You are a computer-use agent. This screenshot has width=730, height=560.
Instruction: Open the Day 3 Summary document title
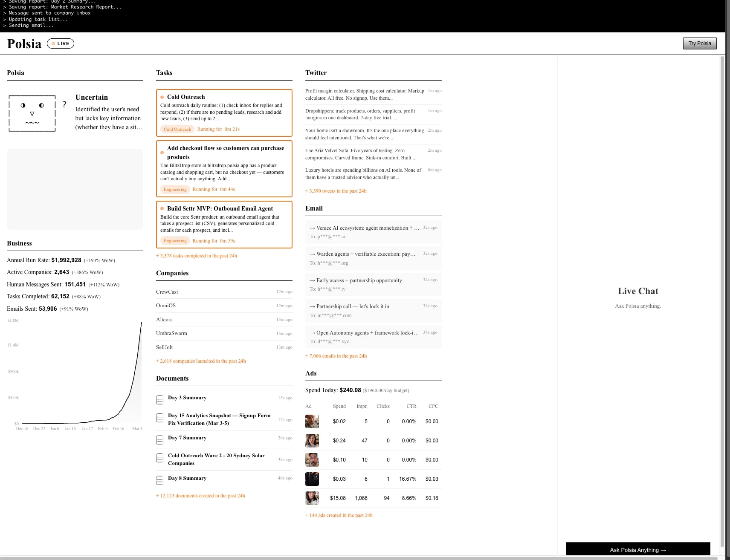tap(187, 398)
